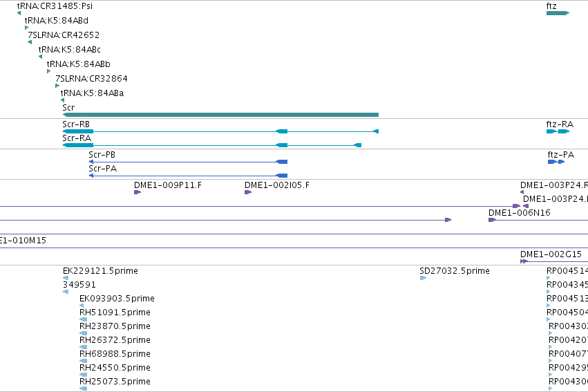588x392 pixels.
Task: Select the RH24550.5prime label
Action: [x=115, y=368]
